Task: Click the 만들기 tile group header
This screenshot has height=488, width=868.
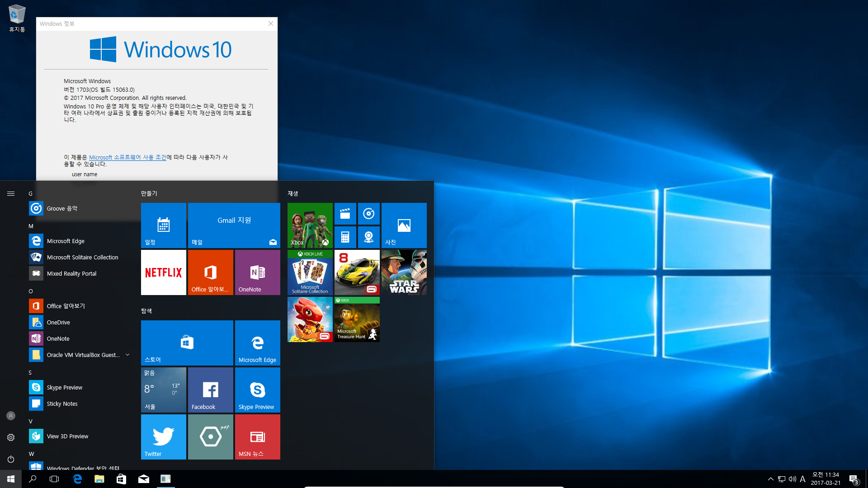Action: tap(149, 193)
